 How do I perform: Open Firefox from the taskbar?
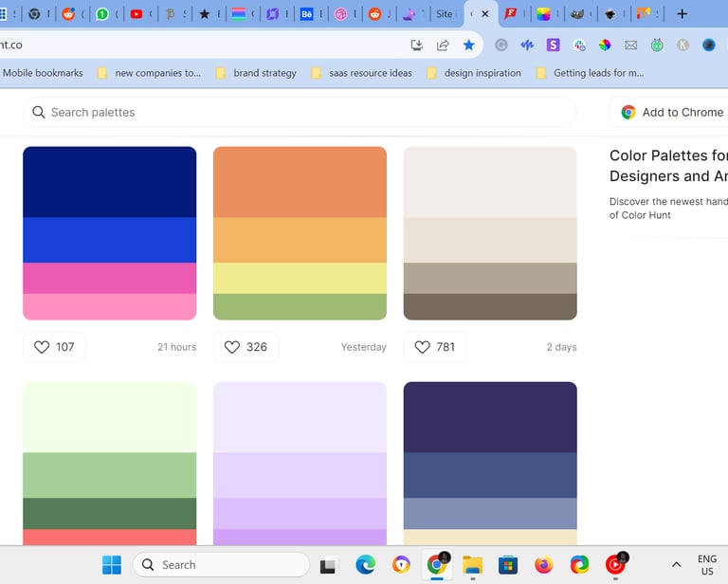click(x=544, y=565)
